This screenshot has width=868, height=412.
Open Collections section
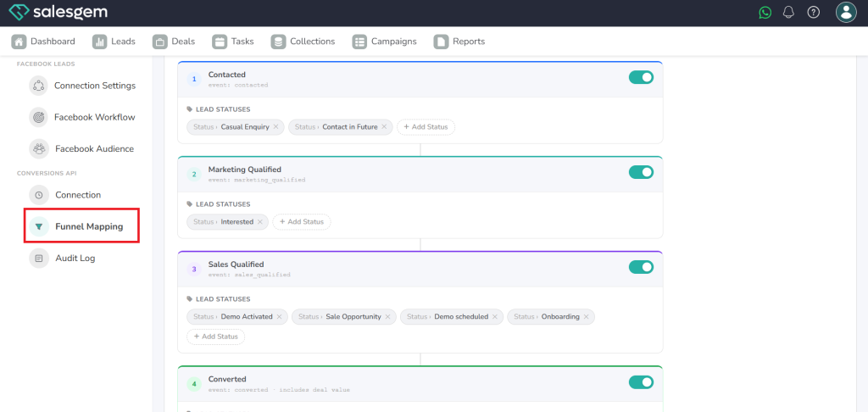coord(303,42)
